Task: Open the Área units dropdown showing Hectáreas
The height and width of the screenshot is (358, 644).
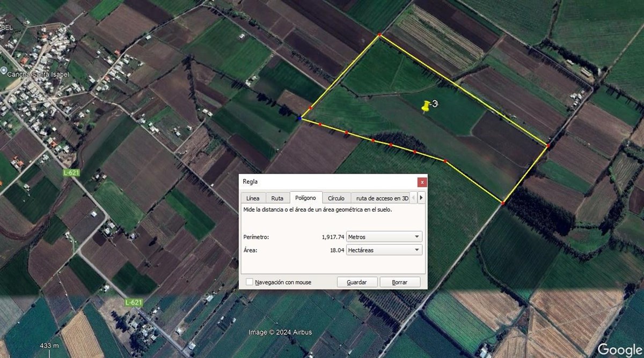Action: 384,250
